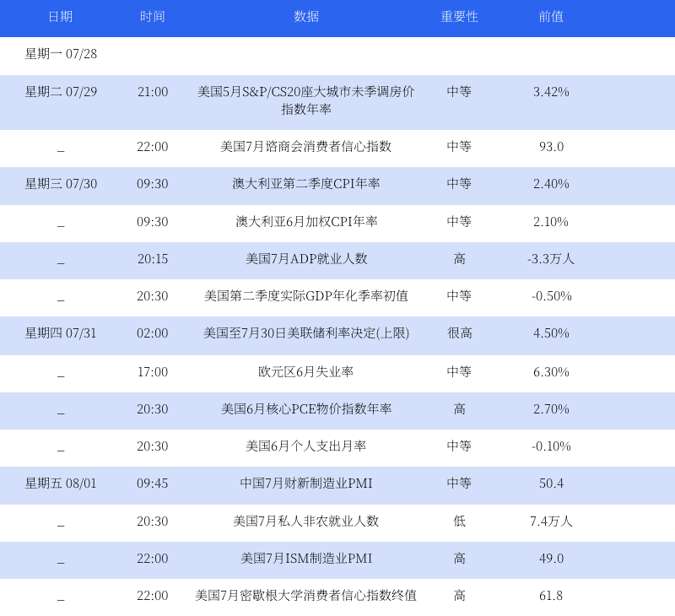Click the -3.3万人 previous value
This screenshot has width=675, height=616.
[551, 259]
